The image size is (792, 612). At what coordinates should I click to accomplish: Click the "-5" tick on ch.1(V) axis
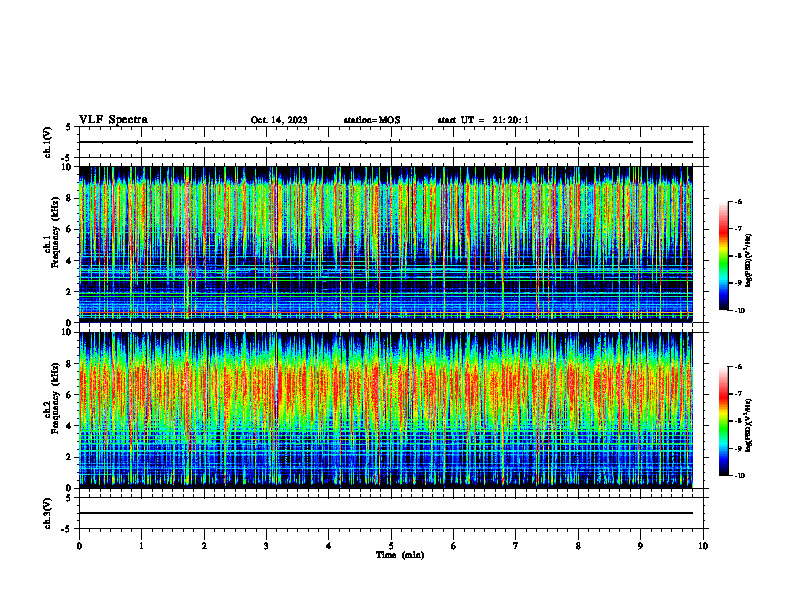(x=67, y=157)
